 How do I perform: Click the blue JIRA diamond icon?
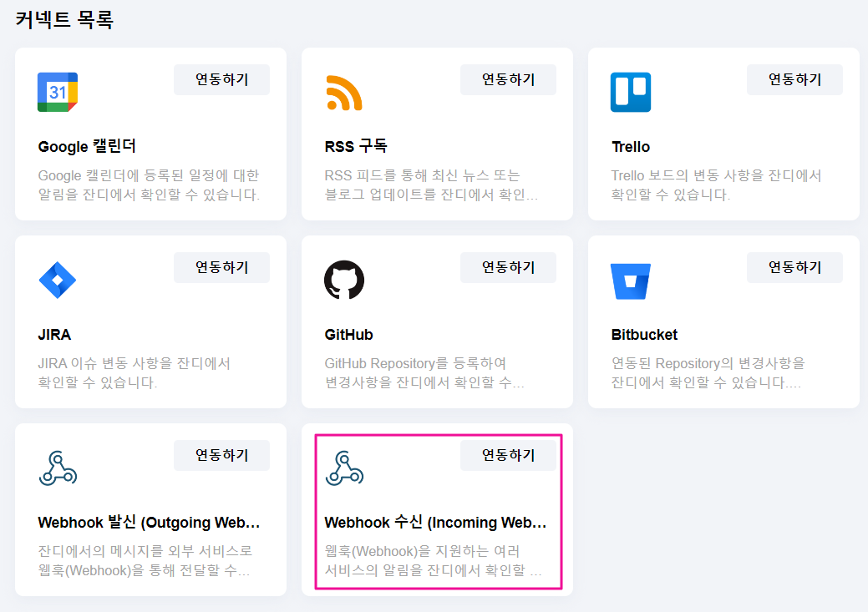[58, 280]
